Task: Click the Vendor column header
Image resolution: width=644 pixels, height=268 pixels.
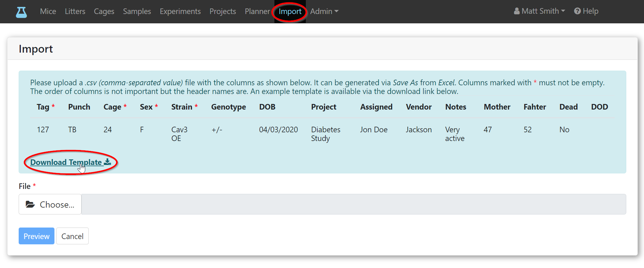Action: [x=419, y=107]
